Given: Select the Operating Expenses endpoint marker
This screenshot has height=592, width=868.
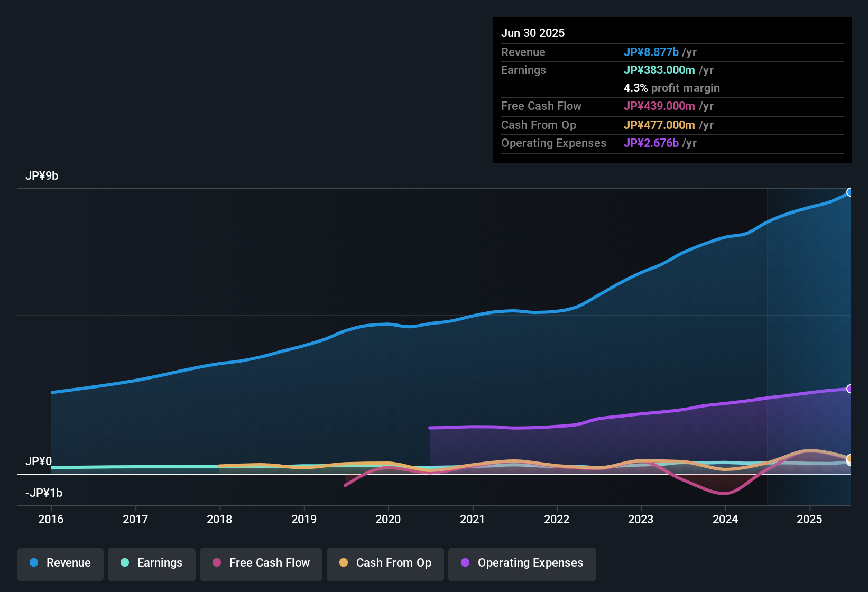Looking at the screenshot, I should (850, 389).
